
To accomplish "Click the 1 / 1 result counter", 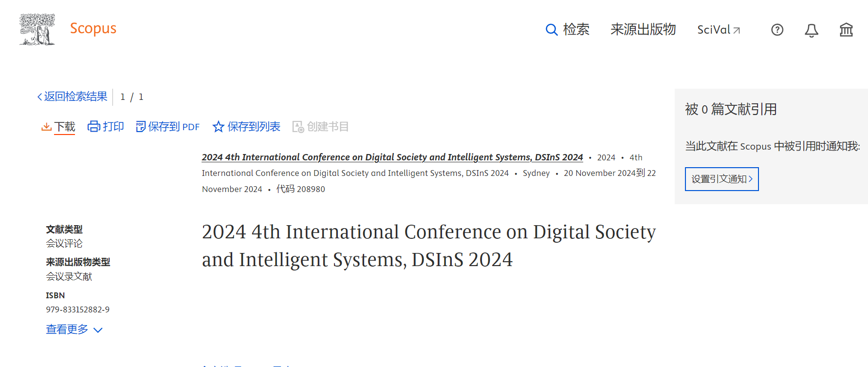I will click(131, 97).
